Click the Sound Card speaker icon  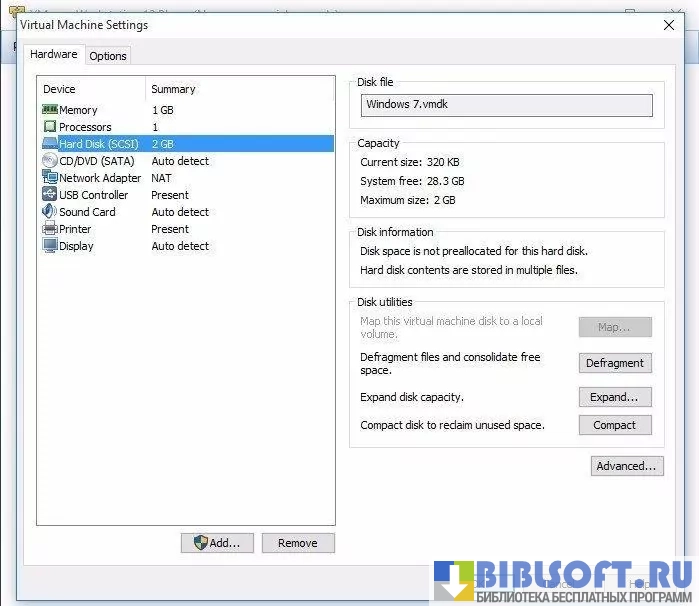(x=50, y=212)
